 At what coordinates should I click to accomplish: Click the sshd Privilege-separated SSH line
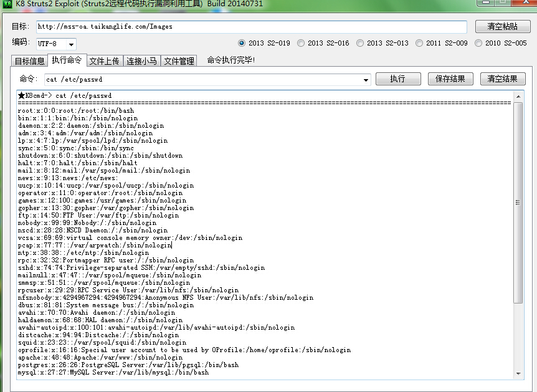click(x=141, y=267)
